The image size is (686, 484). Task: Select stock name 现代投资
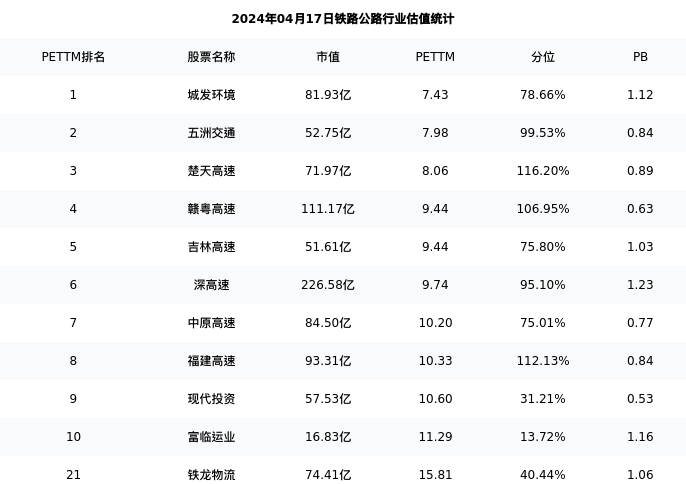[211, 399]
